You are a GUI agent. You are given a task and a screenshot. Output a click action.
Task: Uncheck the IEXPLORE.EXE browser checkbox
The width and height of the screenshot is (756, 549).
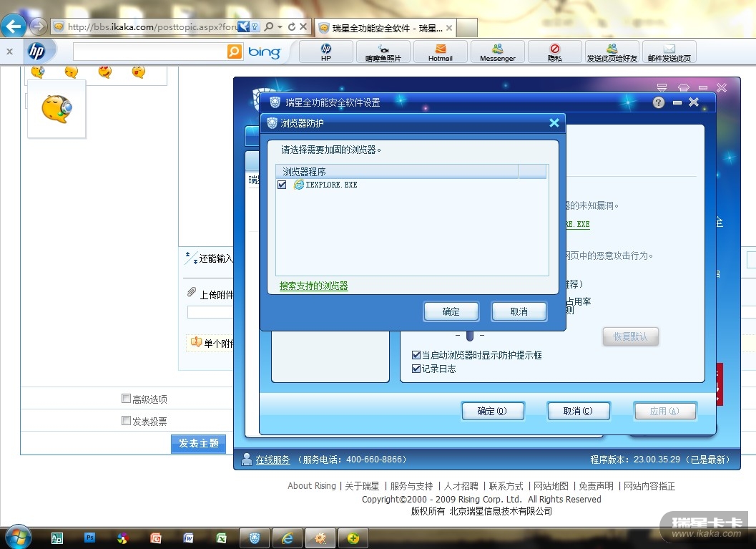pyautogui.click(x=282, y=185)
